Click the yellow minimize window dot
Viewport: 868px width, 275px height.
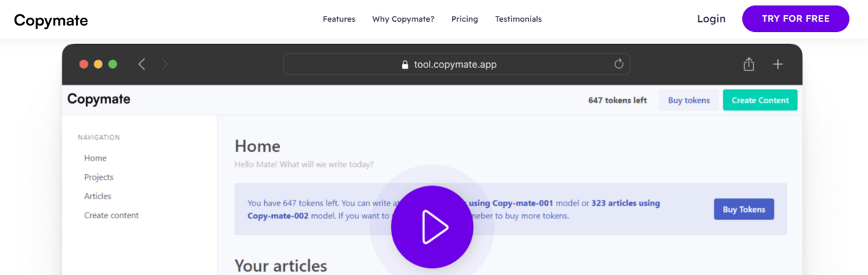point(98,64)
